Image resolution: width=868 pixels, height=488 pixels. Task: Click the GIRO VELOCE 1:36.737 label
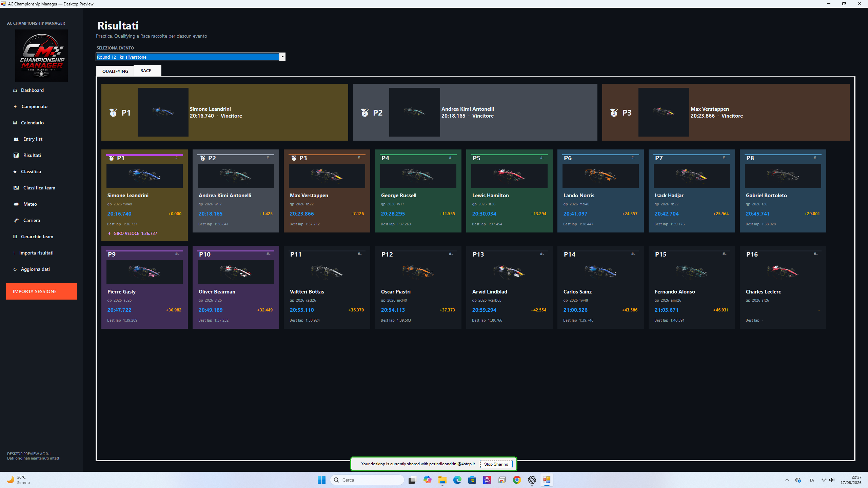(135, 233)
